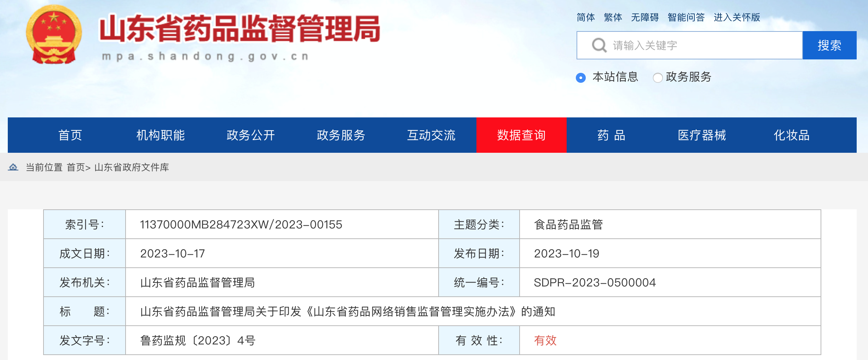Viewport: 868px width, 360px height.
Task: Click 山东省政府文件库 breadcrumb link
Action: click(x=132, y=167)
